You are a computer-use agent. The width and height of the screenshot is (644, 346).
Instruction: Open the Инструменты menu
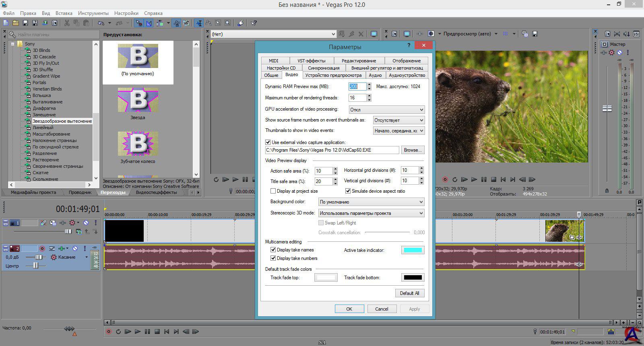[x=93, y=13]
